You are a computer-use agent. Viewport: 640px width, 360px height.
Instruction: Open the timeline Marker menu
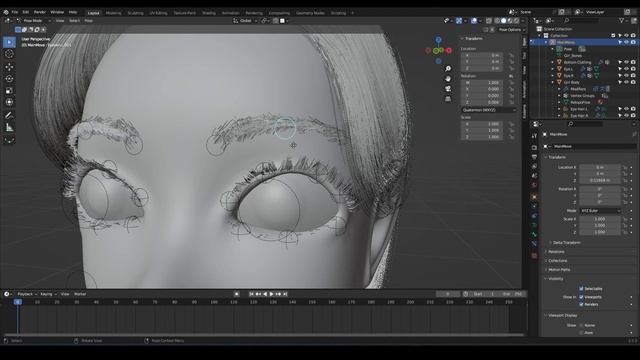[x=80, y=294]
